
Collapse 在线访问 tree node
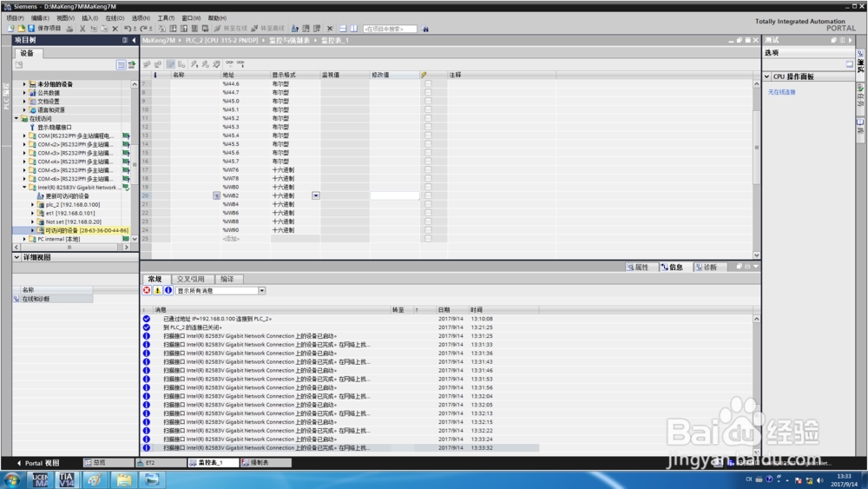[x=16, y=118]
